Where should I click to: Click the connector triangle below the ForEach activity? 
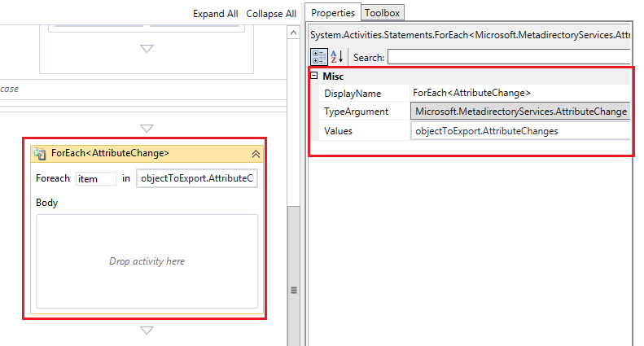click(x=147, y=331)
